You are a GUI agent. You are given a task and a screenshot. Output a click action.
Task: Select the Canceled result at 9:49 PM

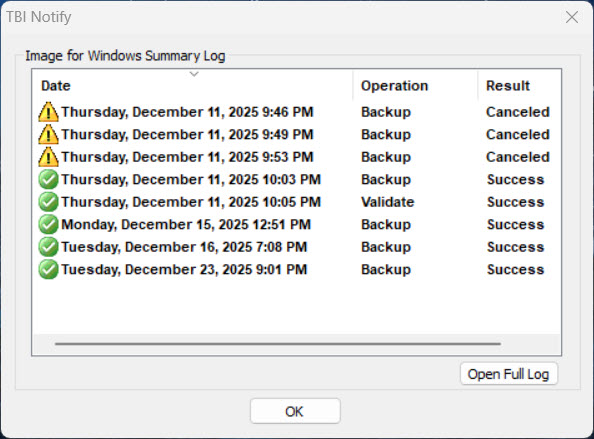pos(517,134)
